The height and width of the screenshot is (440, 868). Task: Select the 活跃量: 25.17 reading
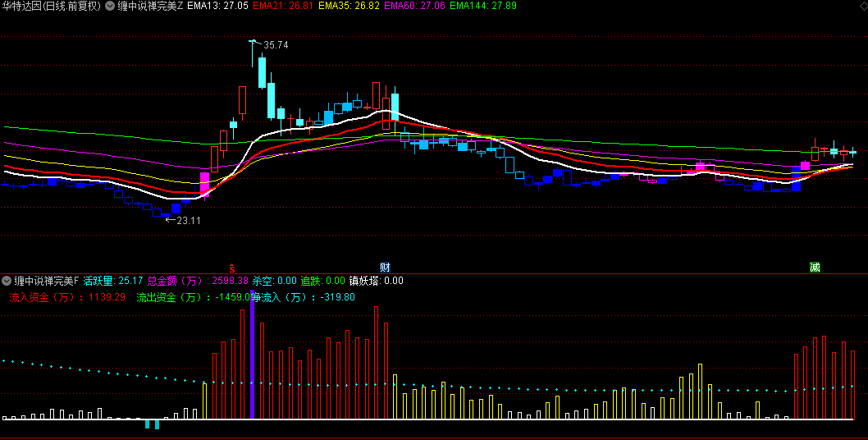pyautogui.click(x=113, y=281)
